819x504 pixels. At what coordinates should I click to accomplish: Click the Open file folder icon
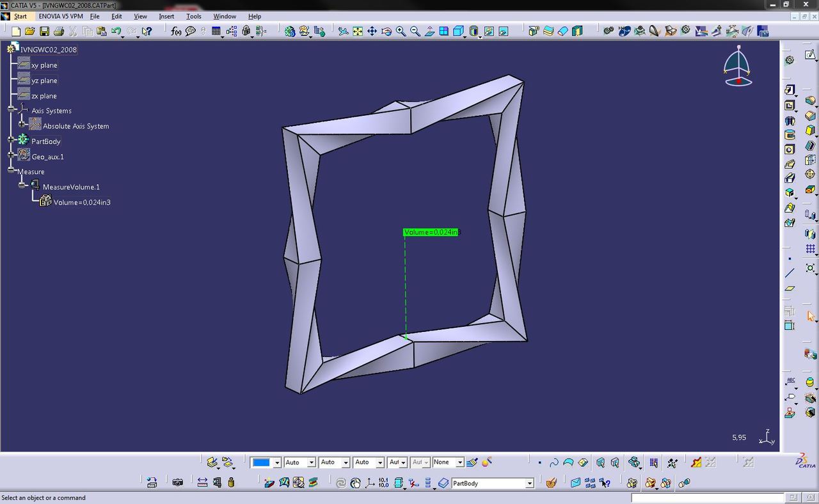point(30,31)
